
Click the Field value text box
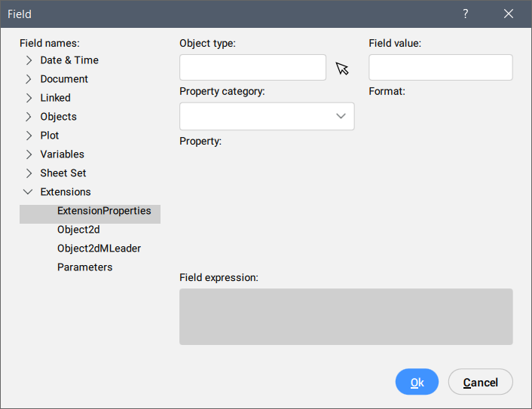tap(440, 68)
